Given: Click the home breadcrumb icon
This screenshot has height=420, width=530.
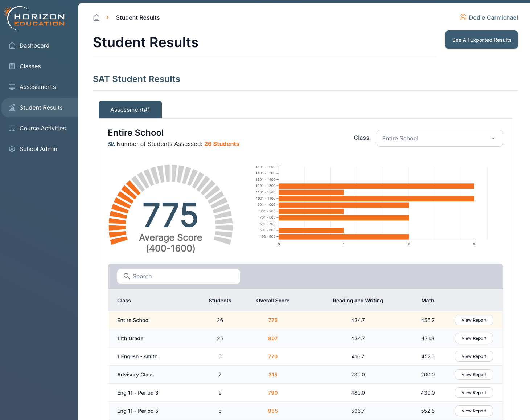Looking at the screenshot, I should (96, 17).
